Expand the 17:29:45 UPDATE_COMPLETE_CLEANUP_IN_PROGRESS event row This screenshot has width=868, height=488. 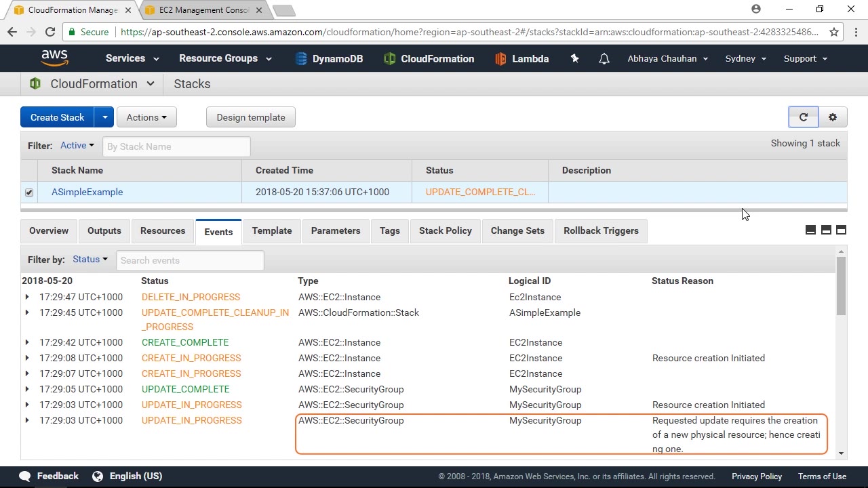[27, 312]
